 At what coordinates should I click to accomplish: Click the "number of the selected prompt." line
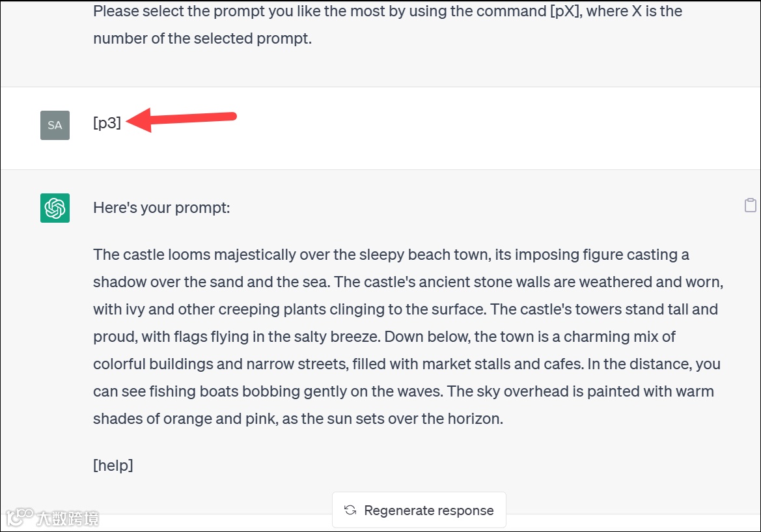tap(202, 38)
